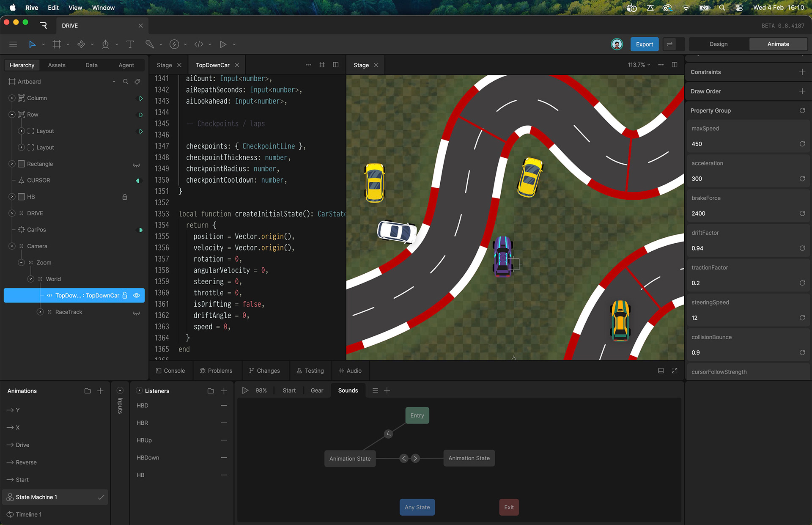Image resolution: width=812 pixels, height=525 pixels.
Task: Show the hidden RaceTrack layer
Action: point(137,312)
